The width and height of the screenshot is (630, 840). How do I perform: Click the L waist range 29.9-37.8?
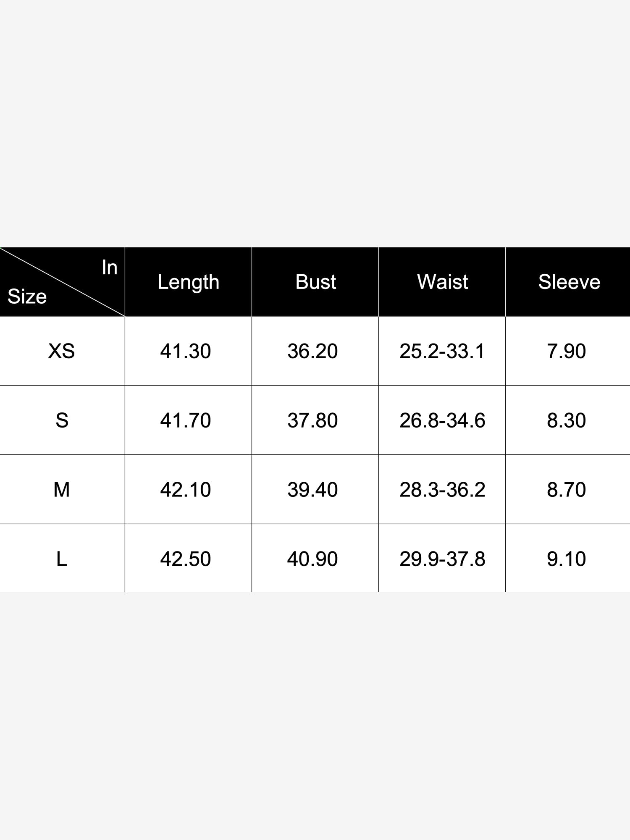tap(442, 559)
